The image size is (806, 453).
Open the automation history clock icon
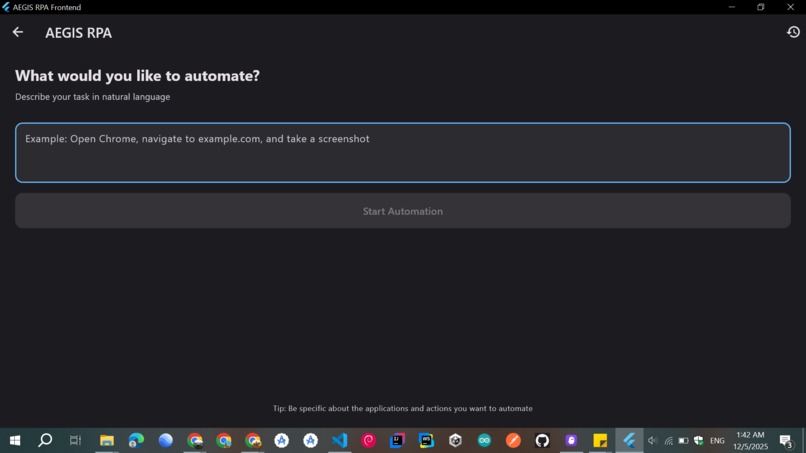[793, 32]
